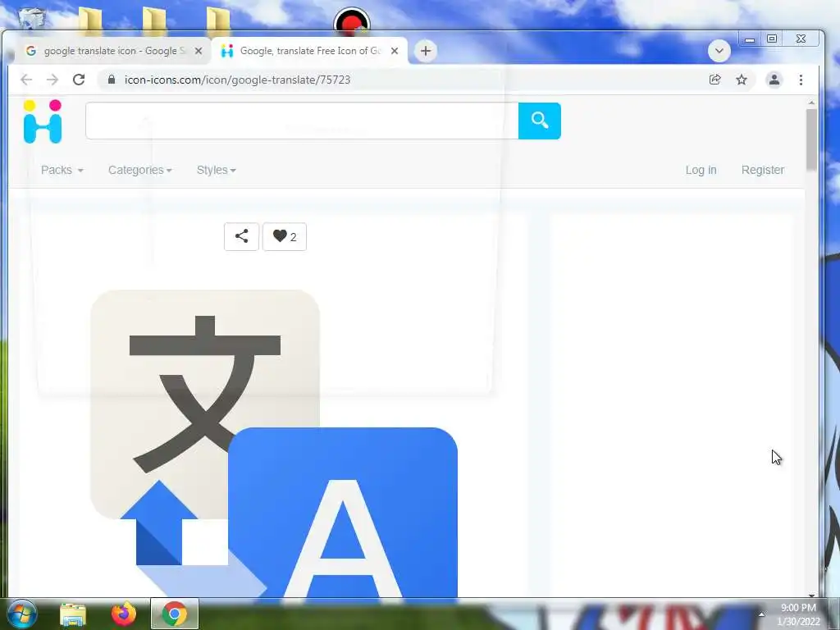Click the padlock site info icon
This screenshot has width=840, height=630.
coord(112,80)
